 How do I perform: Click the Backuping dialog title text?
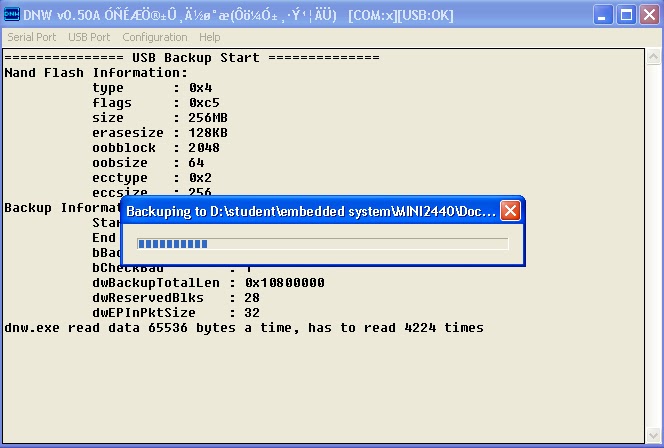point(311,211)
